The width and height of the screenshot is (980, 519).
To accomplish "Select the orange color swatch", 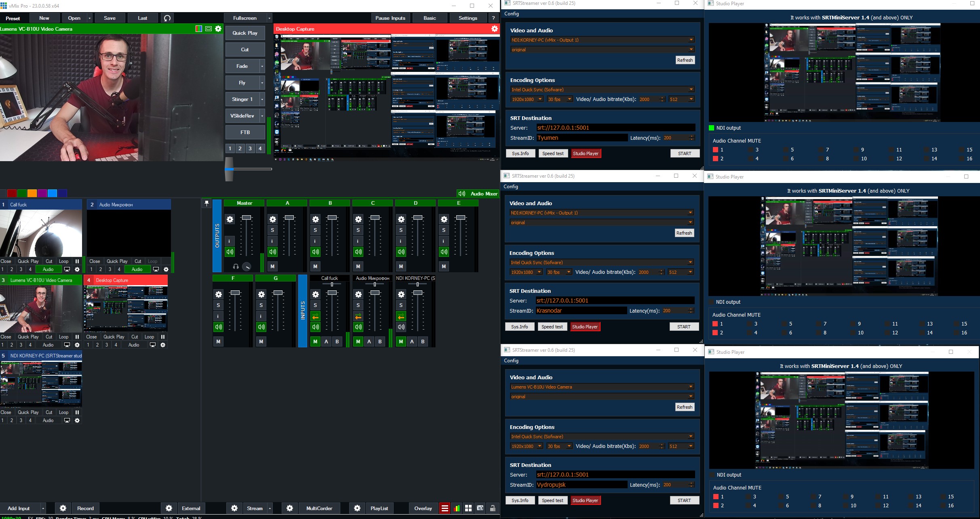I will 32,193.
